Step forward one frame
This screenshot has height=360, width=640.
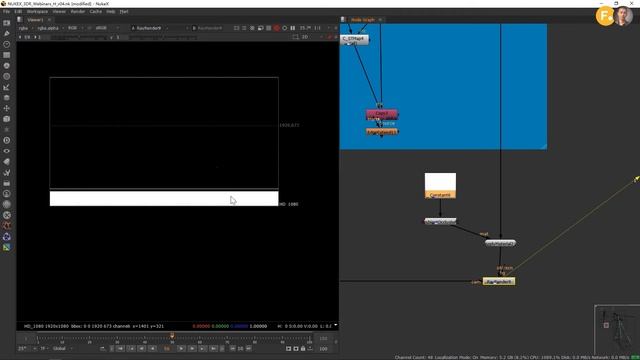point(192,349)
